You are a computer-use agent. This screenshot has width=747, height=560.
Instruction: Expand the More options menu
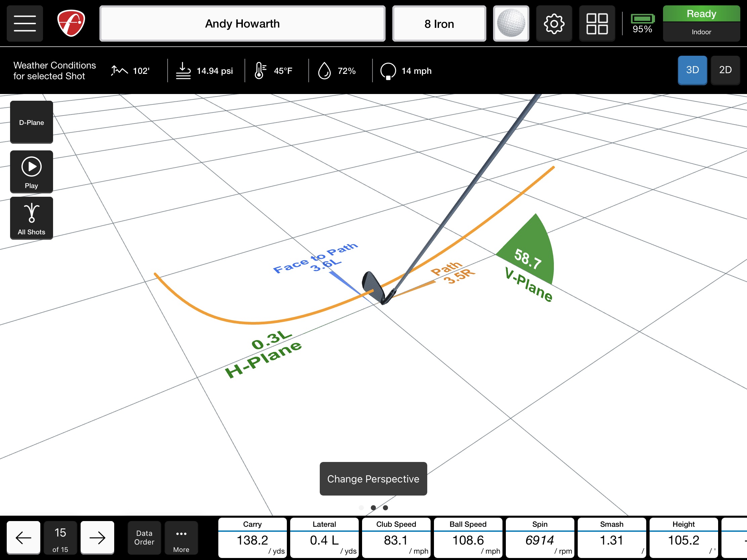pyautogui.click(x=181, y=538)
